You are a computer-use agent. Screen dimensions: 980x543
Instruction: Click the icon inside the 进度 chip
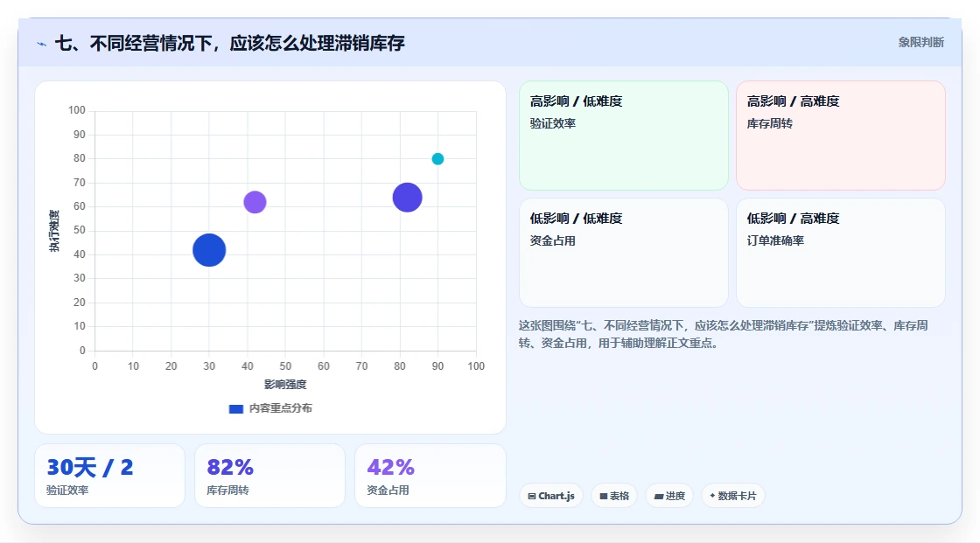click(x=659, y=496)
